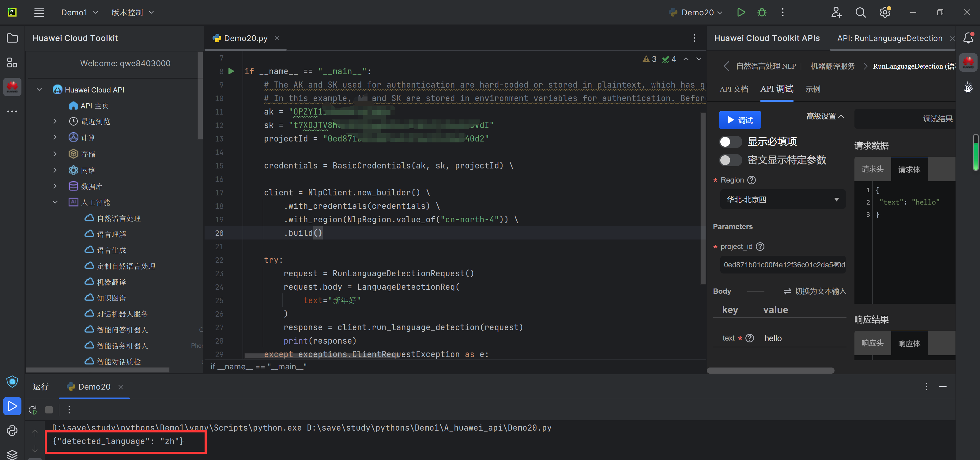The height and width of the screenshot is (460, 980).
Task: Open Python Console tool window icon
Action: (12, 430)
